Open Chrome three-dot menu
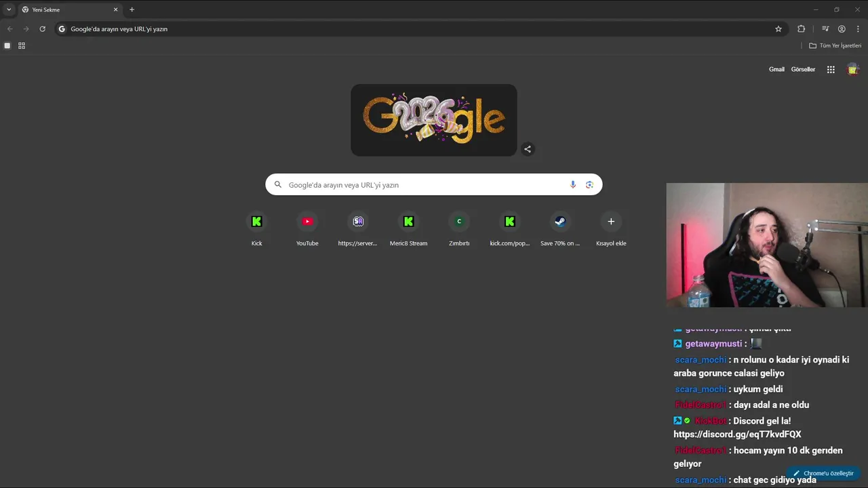This screenshot has width=868, height=488. point(858,29)
